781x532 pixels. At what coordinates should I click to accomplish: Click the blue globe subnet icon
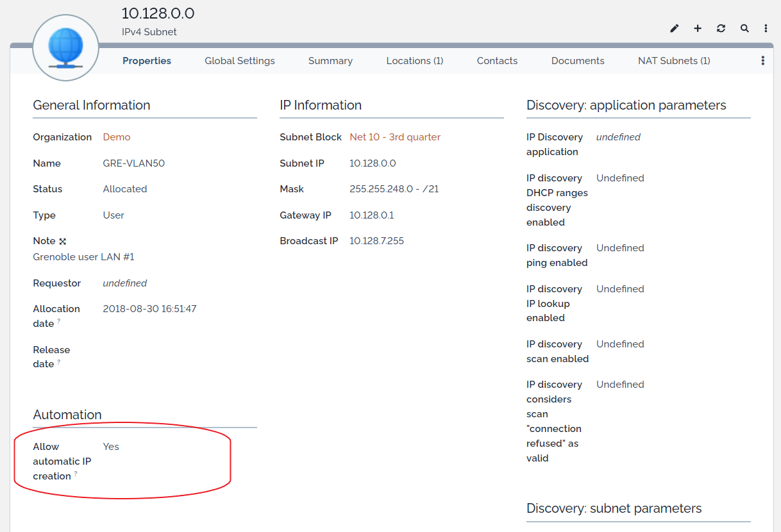click(65, 48)
